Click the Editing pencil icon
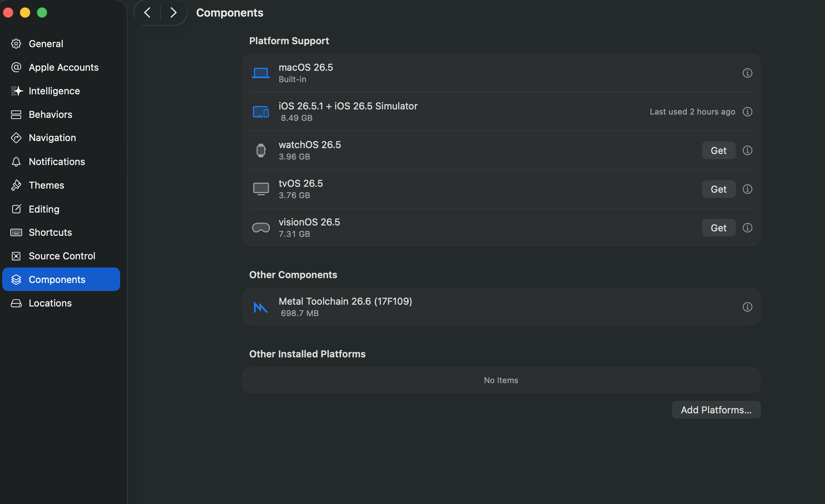The height and width of the screenshot is (504, 825). coord(16,209)
